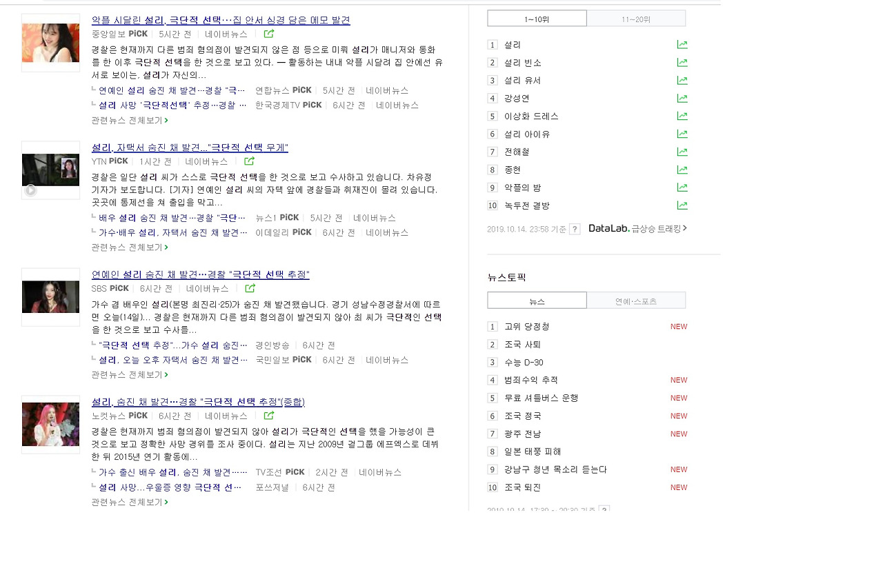Click the thumbnail image of the YTN article

point(50,170)
